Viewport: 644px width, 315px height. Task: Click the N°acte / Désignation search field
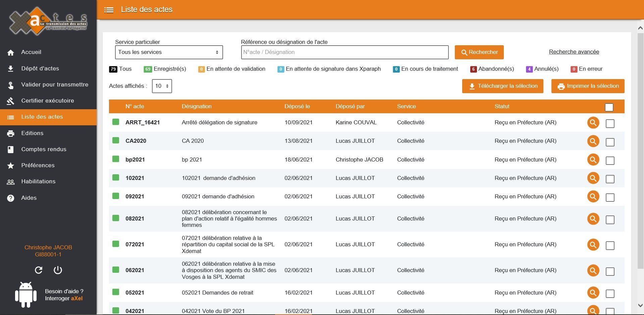tap(344, 52)
